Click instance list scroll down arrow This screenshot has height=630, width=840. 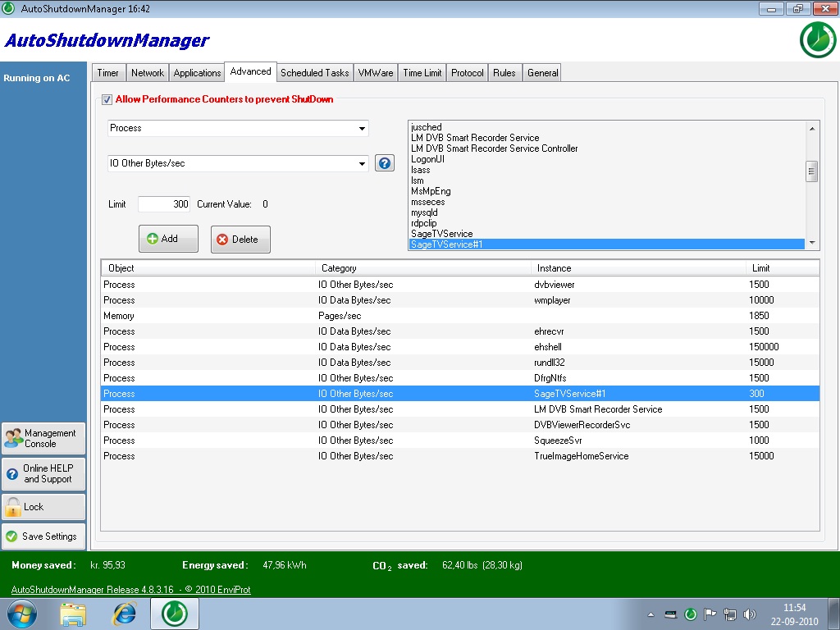pyautogui.click(x=811, y=243)
